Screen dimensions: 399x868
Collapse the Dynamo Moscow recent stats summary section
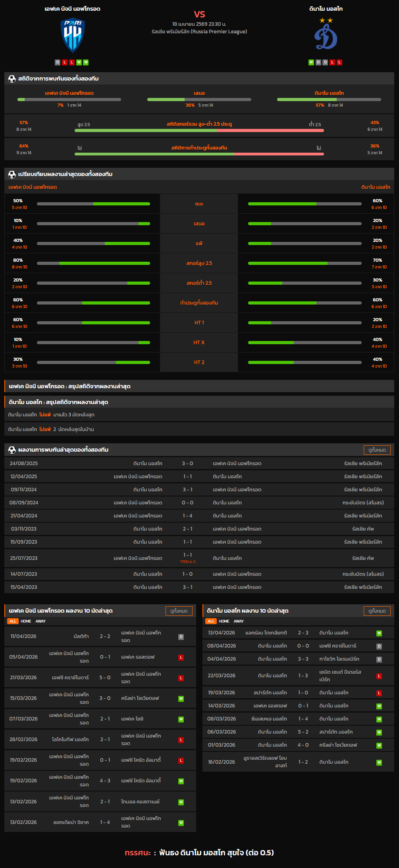click(199, 402)
